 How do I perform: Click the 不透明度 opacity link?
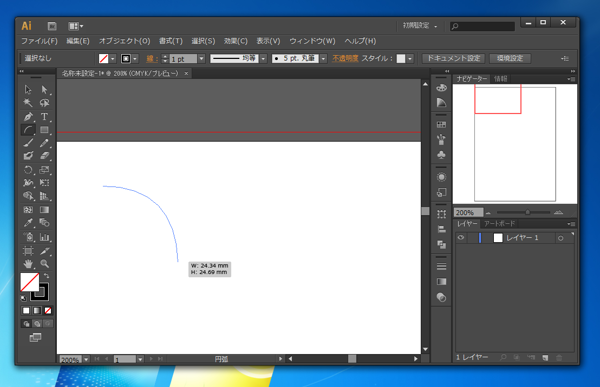pyautogui.click(x=345, y=58)
